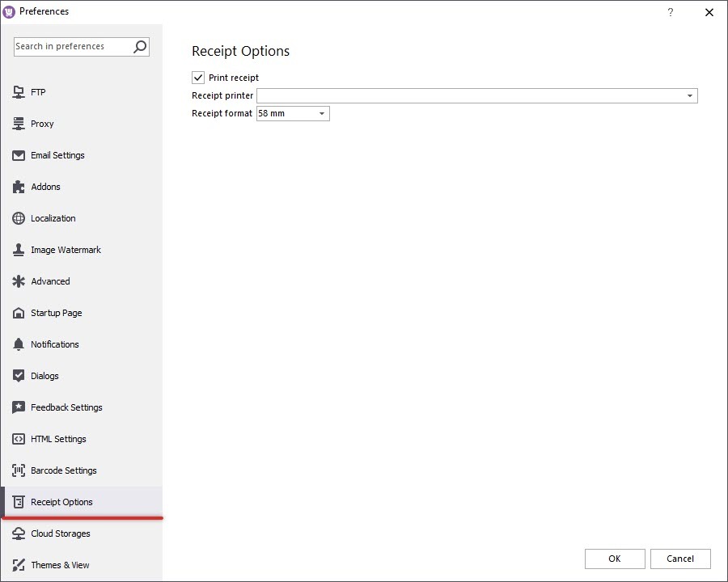This screenshot has height=582, width=728.
Task: Select Email Settings in sidebar
Action: (x=82, y=155)
